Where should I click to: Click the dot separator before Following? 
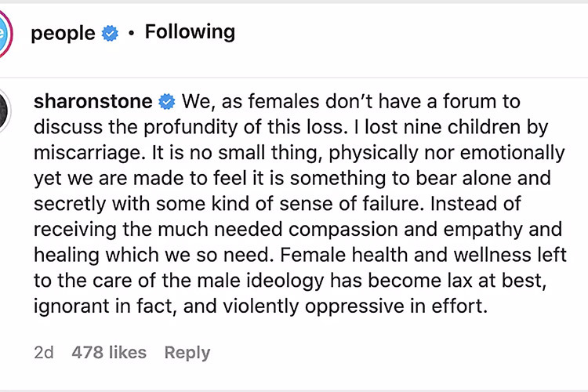(132, 34)
